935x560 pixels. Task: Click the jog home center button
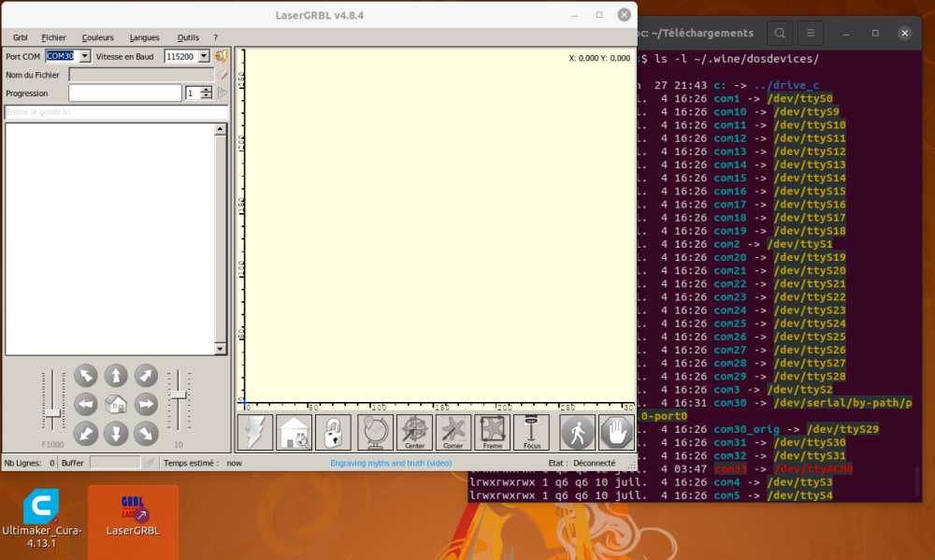coord(116,405)
